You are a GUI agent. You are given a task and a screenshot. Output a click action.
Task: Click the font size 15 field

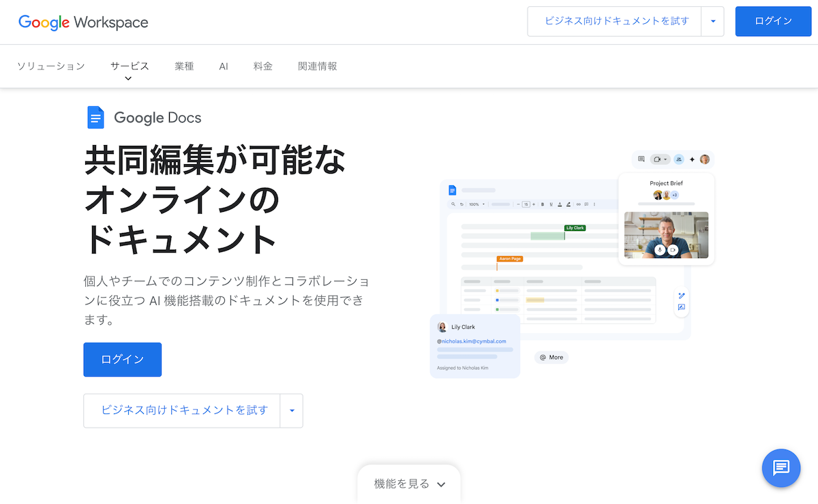point(526,204)
